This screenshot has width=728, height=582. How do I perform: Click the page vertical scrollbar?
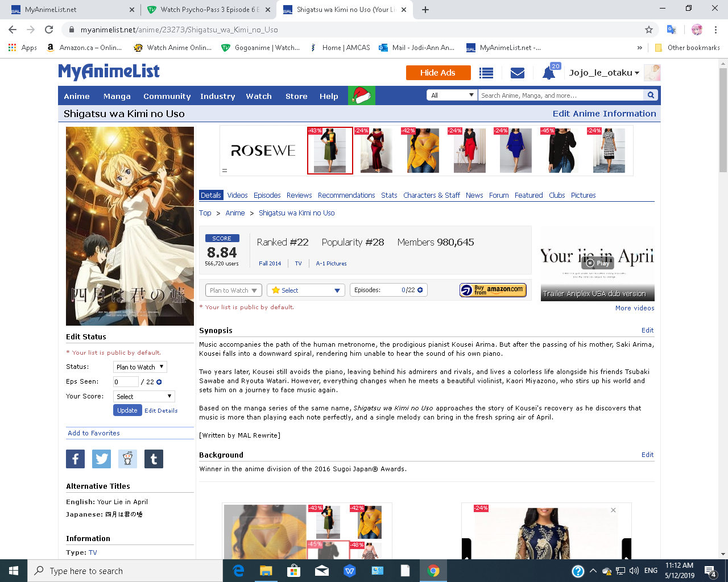[x=723, y=119]
